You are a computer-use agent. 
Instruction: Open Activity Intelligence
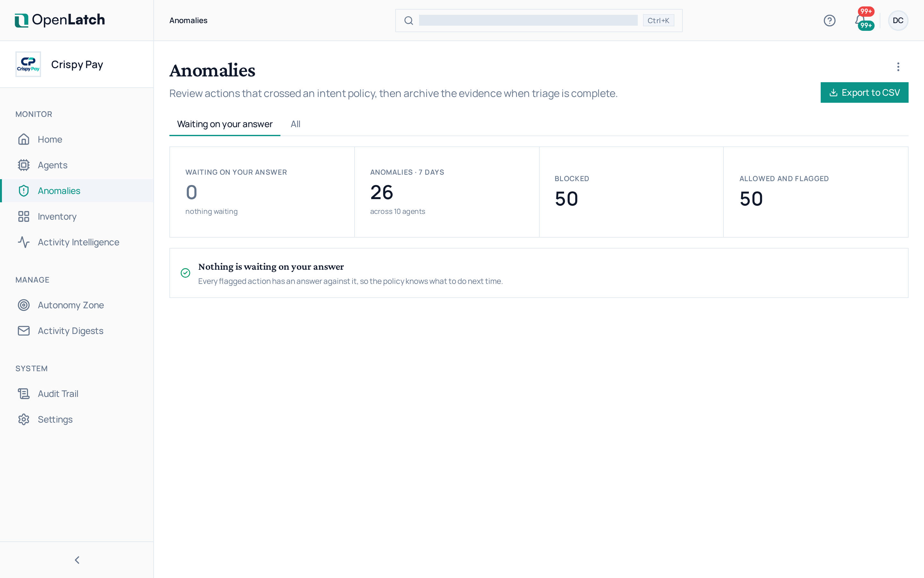pyautogui.click(x=77, y=242)
